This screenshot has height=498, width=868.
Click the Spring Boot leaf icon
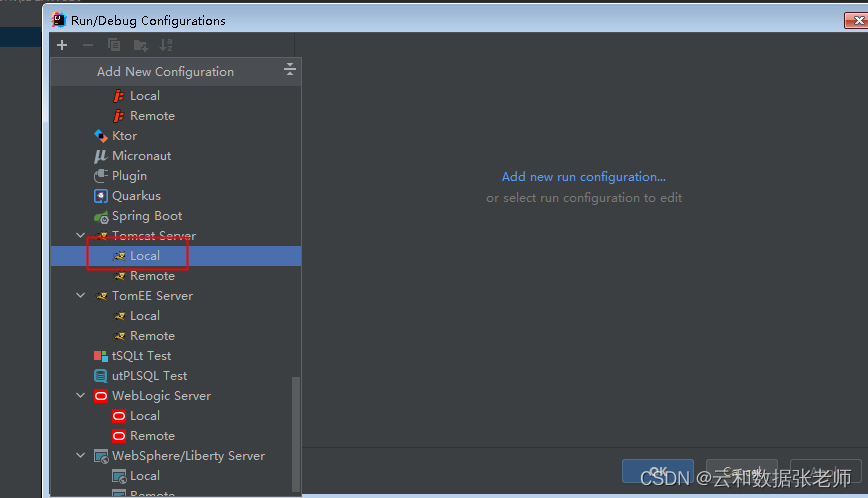click(x=101, y=216)
